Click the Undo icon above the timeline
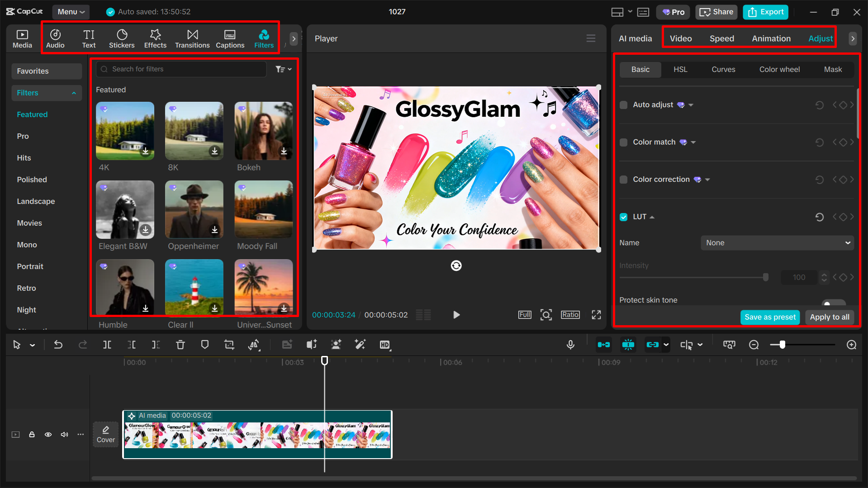868x488 pixels. click(58, 344)
